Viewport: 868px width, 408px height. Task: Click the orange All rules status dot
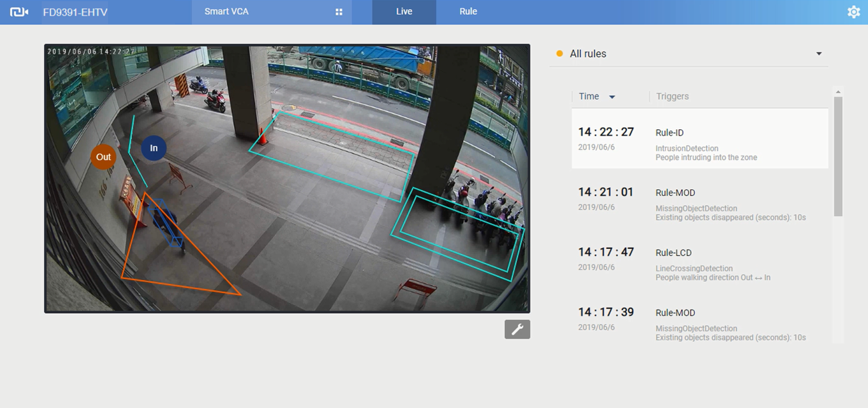(559, 53)
